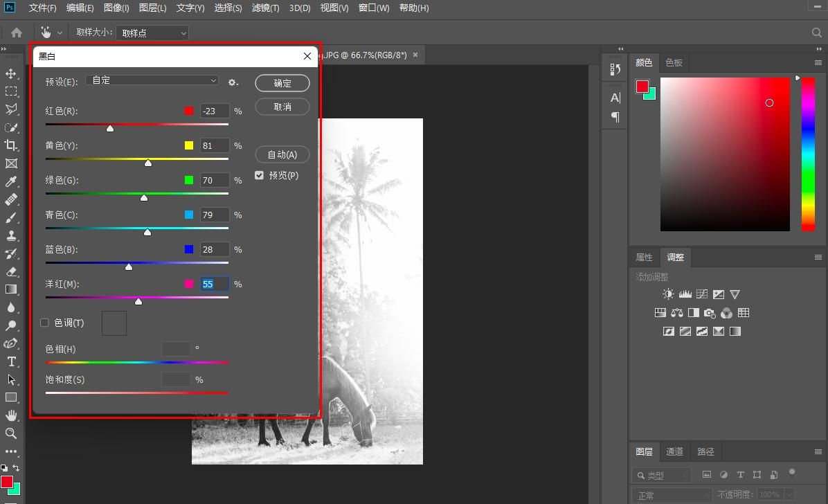The width and height of the screenshot is (828, 504).
Task: Select the Crop tool
Action: click(11, 145)
